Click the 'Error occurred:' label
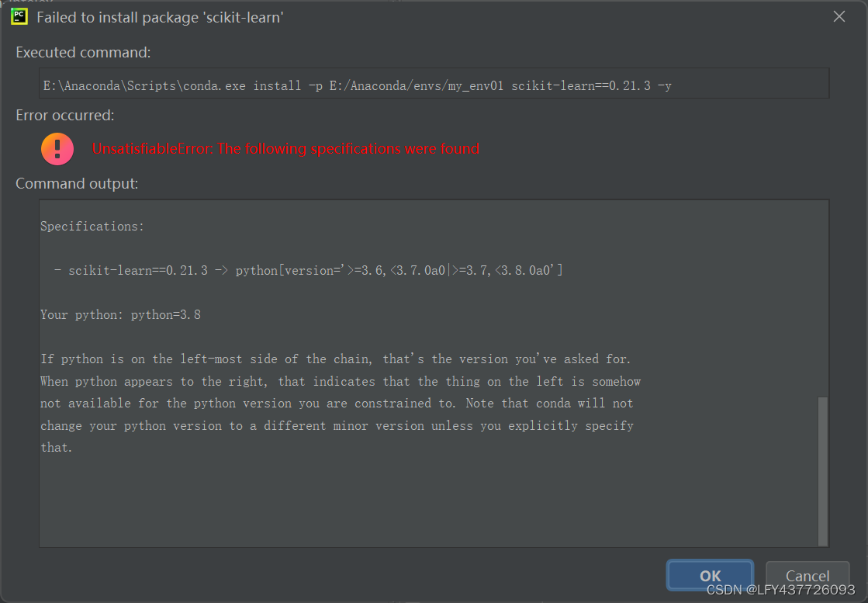The width and height of the screenshot is (868, 603). pos(64,115)
